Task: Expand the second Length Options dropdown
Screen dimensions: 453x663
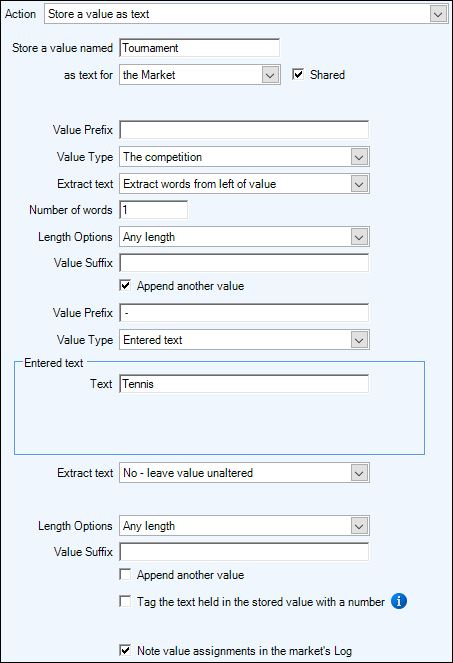Action: tap(244, 526)
